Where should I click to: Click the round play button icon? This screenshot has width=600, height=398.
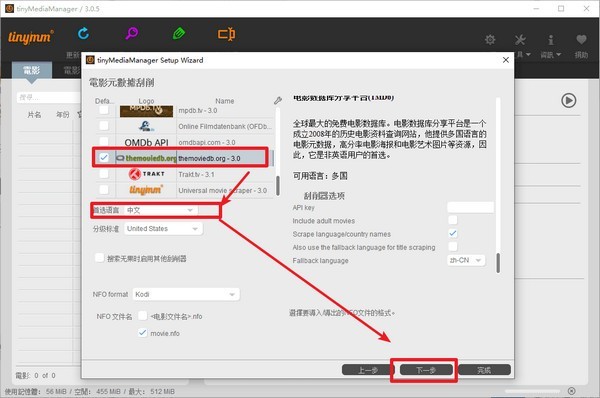click(x=569, y=100)
